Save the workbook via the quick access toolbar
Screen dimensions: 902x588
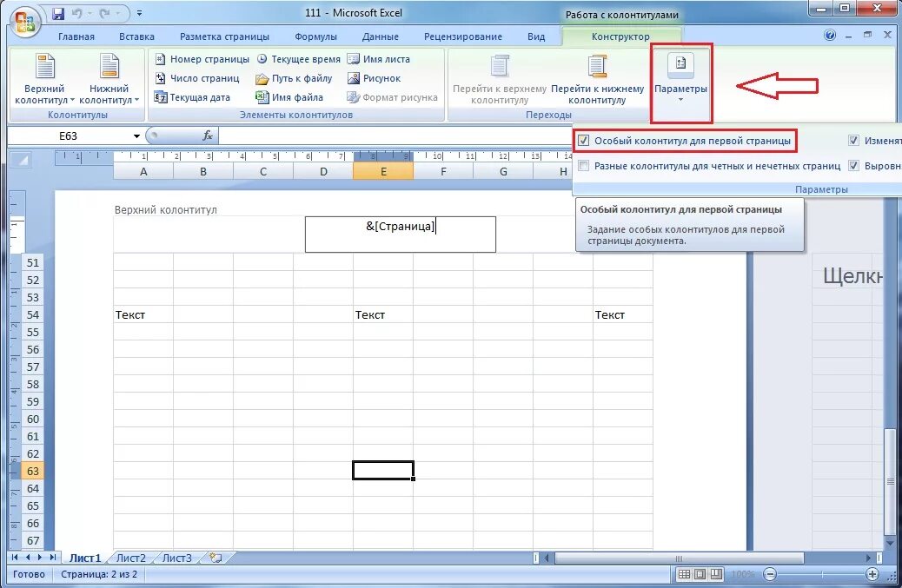(x=58, y=13)
